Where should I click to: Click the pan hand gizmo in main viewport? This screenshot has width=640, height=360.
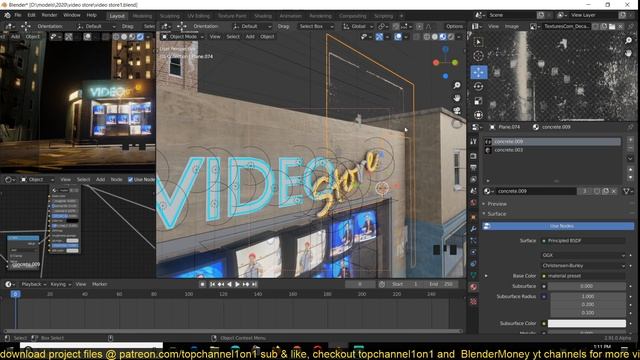pos(457,98)
